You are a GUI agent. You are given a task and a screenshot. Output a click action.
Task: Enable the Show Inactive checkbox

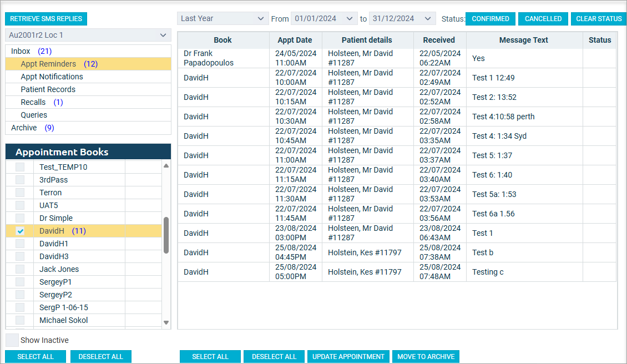pyautogui.click(x=12, y=340)
